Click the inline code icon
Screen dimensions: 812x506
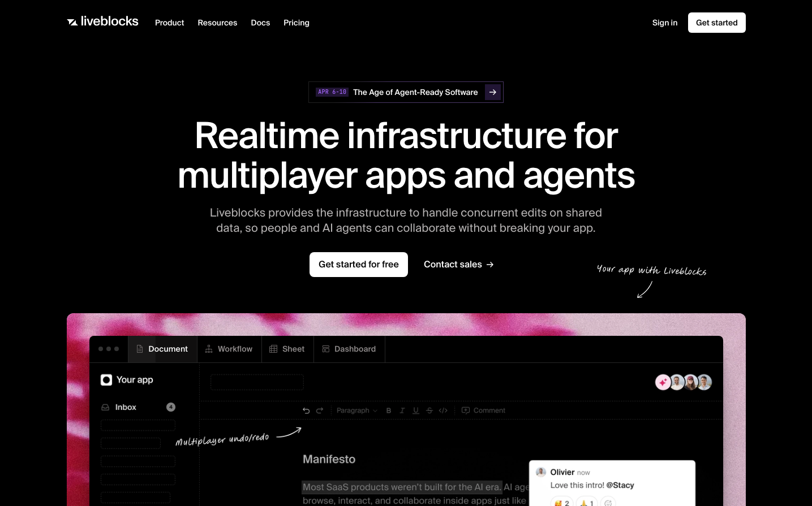(x=443, y=410)
